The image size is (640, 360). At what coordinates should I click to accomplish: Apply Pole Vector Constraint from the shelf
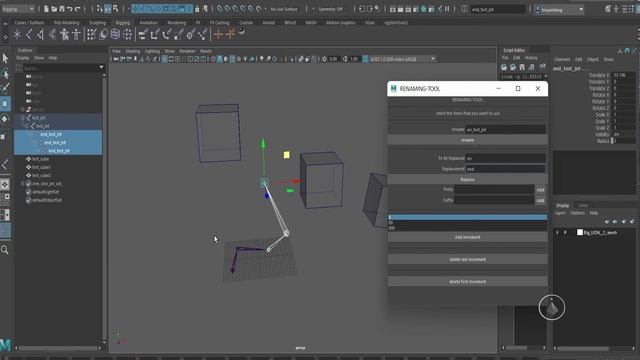pos(202,35)
